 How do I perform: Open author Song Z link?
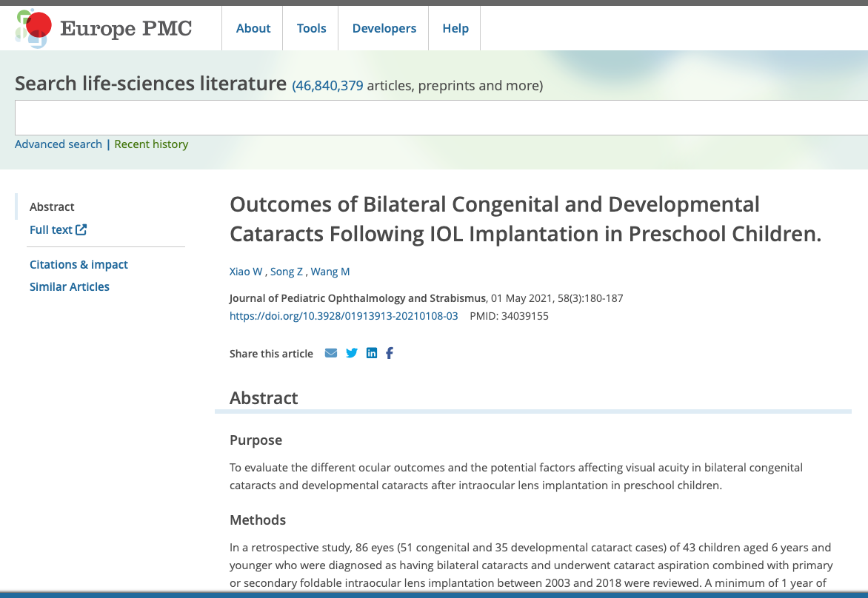(x=287, y=272)
